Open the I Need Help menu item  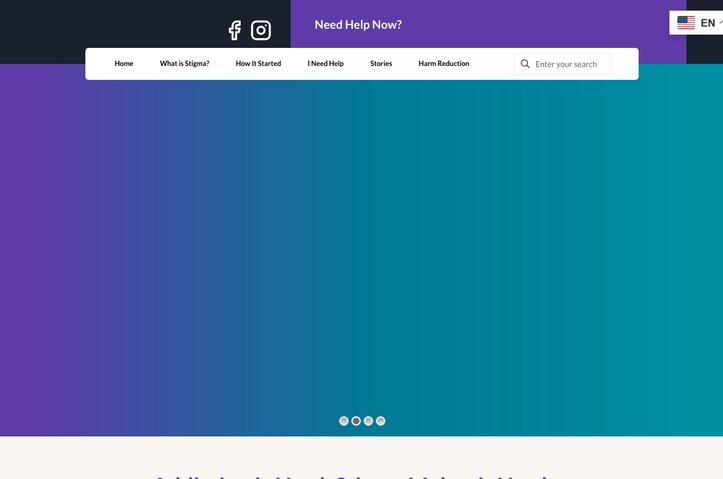(x=326, y=64)
